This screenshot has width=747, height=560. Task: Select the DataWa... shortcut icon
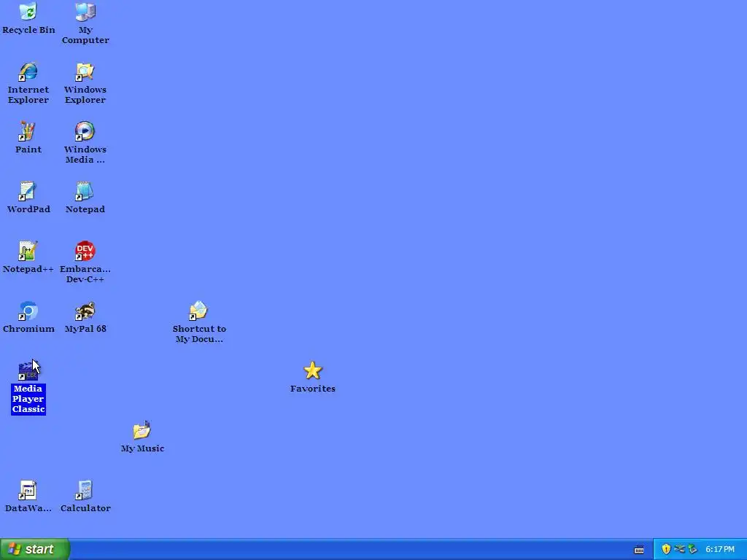click(x=28, y=491)
